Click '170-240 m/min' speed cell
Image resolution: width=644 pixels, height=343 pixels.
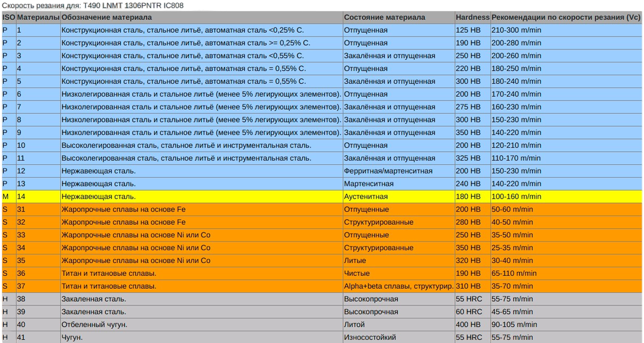tap(566, 94)
